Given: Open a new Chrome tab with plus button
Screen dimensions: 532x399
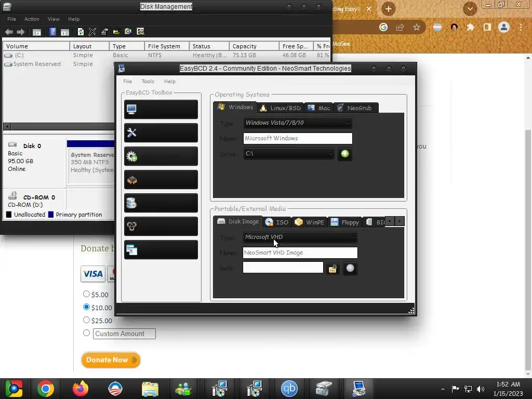Looking at the screenshot, I should [389, 9].
